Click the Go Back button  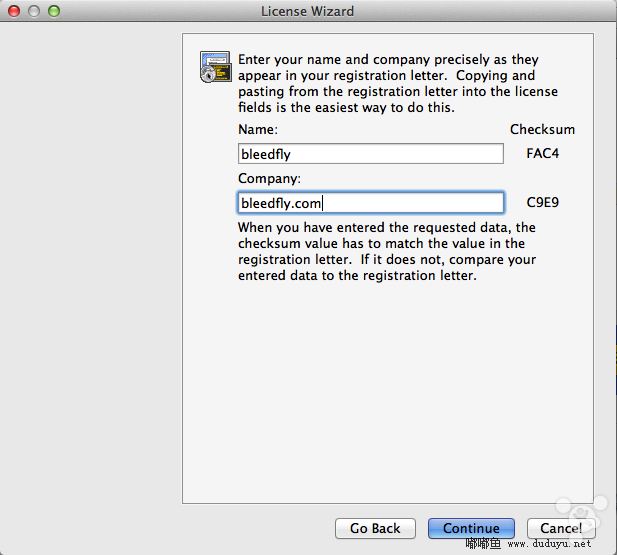point(375,528)
